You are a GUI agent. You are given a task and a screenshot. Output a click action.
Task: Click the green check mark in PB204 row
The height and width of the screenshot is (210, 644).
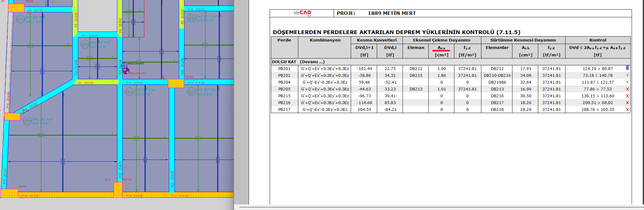coord(627,82)
